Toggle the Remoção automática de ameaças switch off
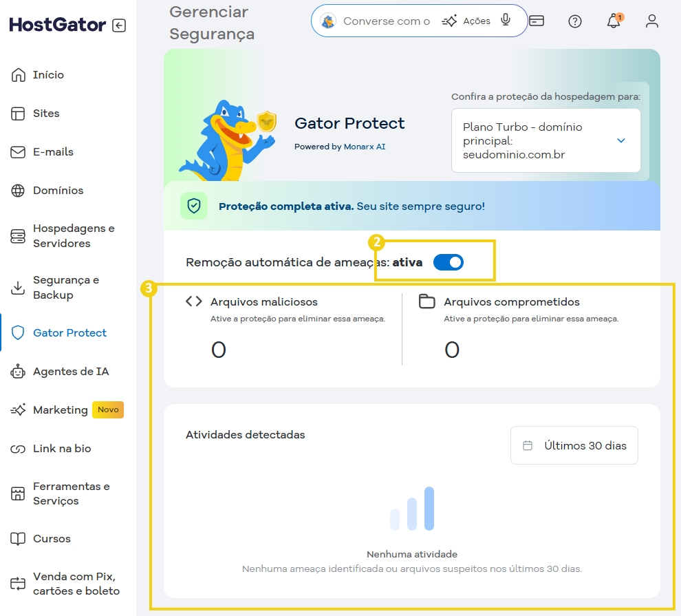The height and width of the screenshot is (616, 681). (448, 262)
